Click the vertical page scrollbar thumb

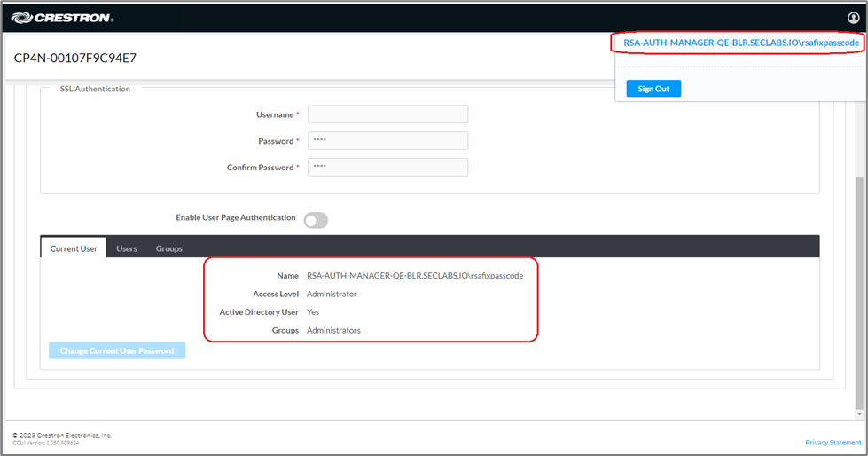[x=857, y=293]
